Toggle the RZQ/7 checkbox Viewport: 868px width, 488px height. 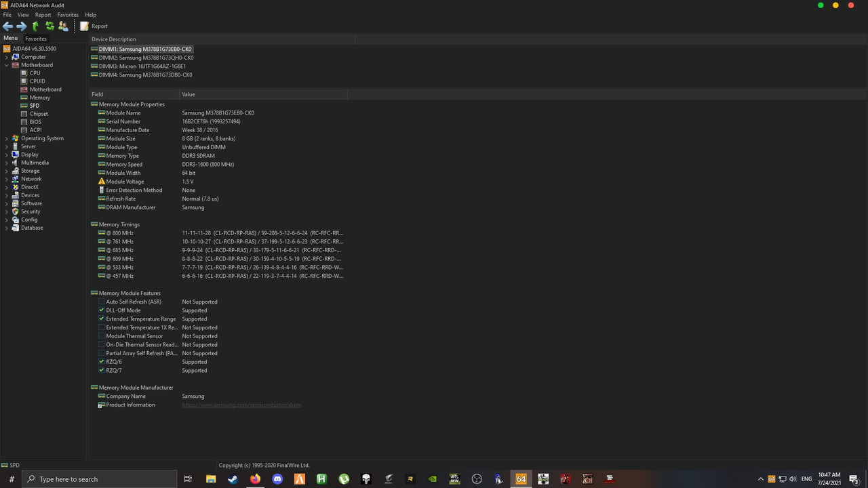tap(102, 371)
